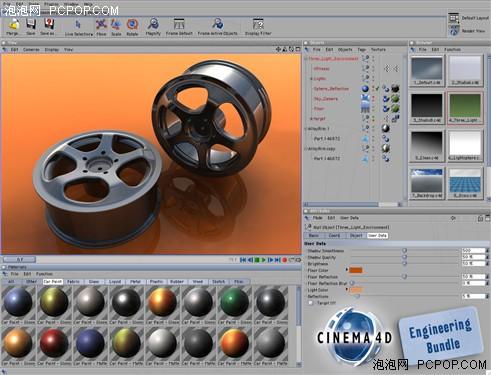
Task: Expand the Floor Color disclosure arrow
Action: (x=347, y=269)
